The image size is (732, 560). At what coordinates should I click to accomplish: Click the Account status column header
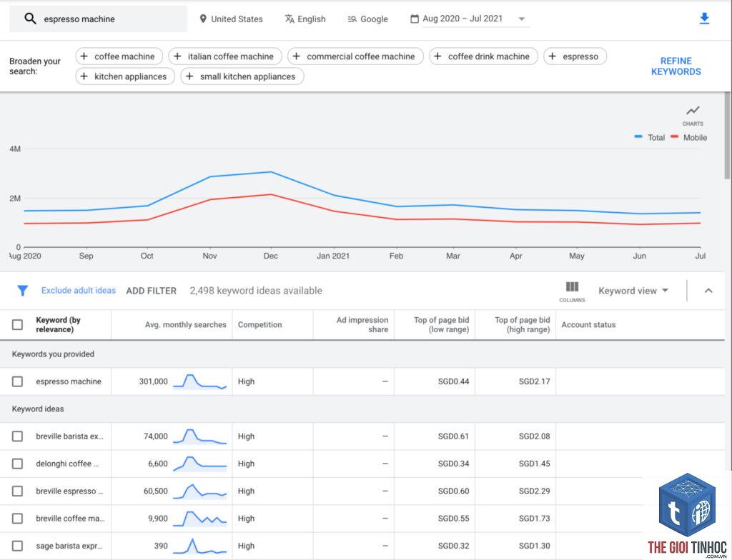(588, 325)
